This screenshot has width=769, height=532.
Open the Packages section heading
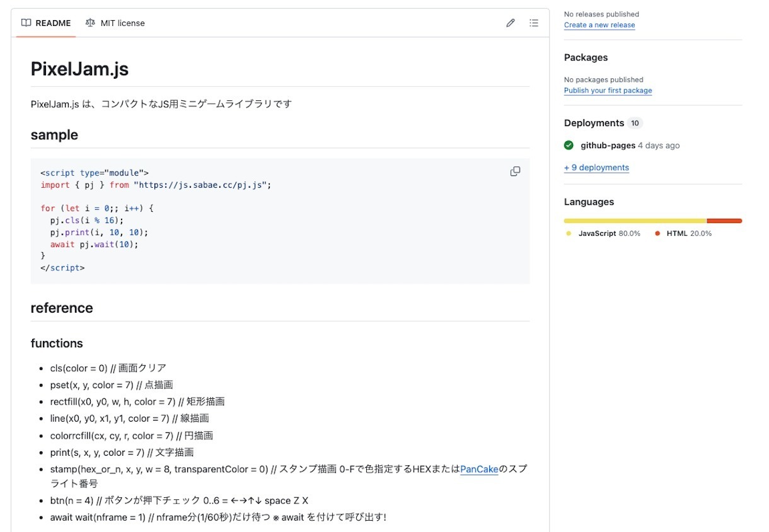coord(586,57)
